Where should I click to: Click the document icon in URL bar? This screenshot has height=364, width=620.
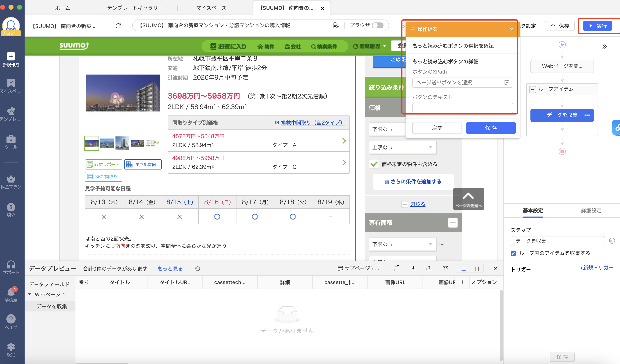336,25
